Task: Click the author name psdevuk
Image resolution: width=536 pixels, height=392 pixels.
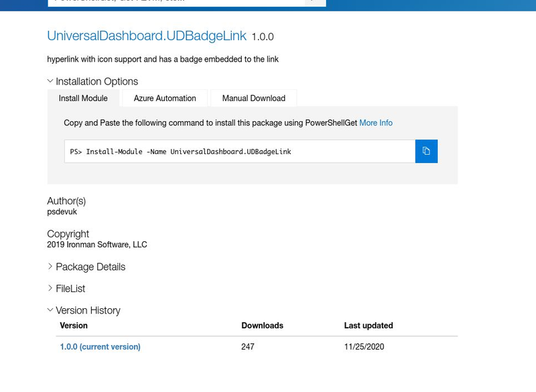Action: pos(62,212)
